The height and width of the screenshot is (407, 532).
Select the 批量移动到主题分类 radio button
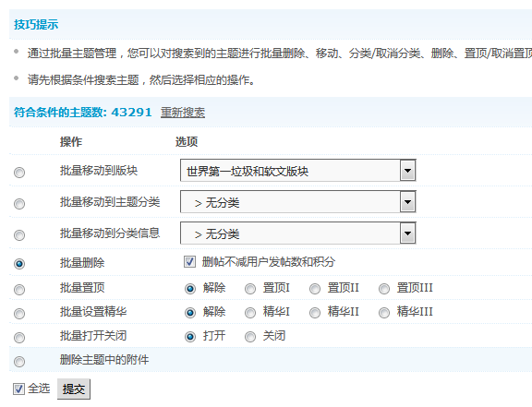pyautogui.click(x=19, y=204)
